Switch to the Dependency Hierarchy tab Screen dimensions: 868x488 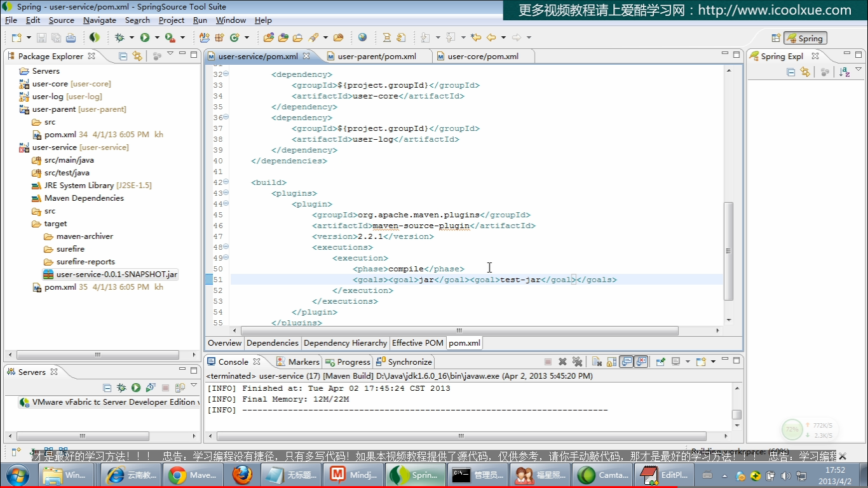[345, 343]
